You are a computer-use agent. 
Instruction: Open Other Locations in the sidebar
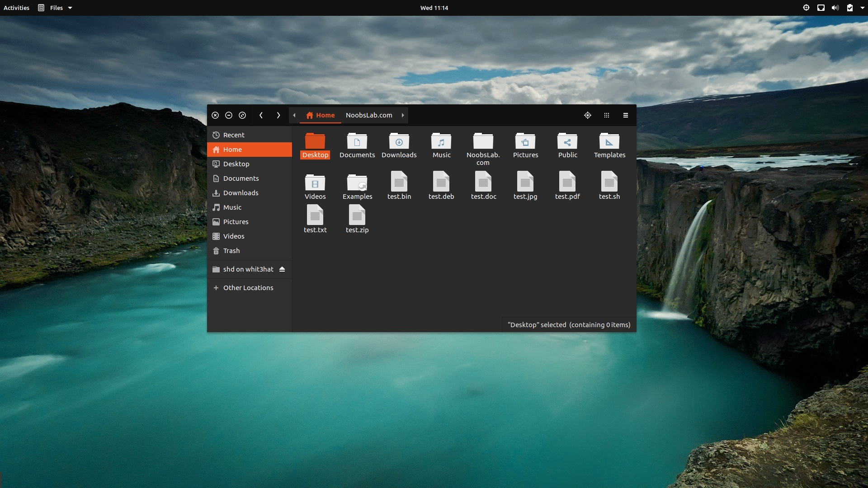[x=248, y=287]
